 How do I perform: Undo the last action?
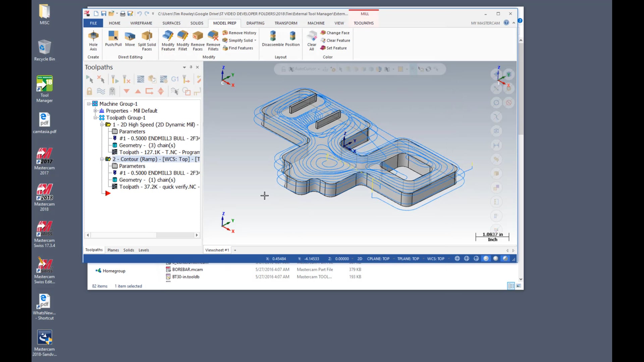click(x=139, y=14)
